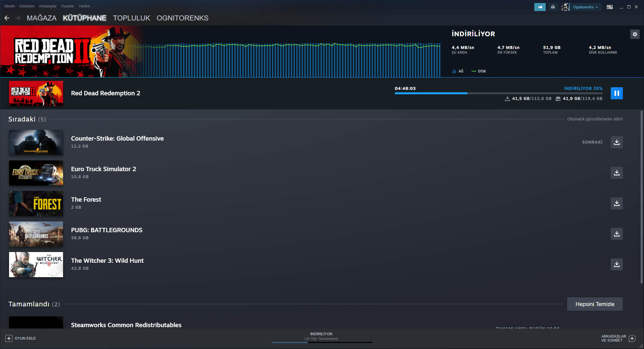This screenshot has width=644, height=349.
Task: Open the OGNITORENKS profile tab
Action: tap(182, 18)
